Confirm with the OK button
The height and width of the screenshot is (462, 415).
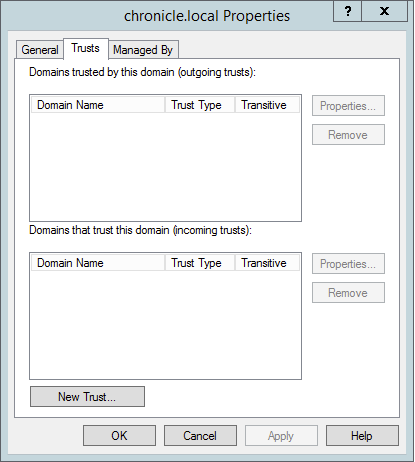coord(119,435)
